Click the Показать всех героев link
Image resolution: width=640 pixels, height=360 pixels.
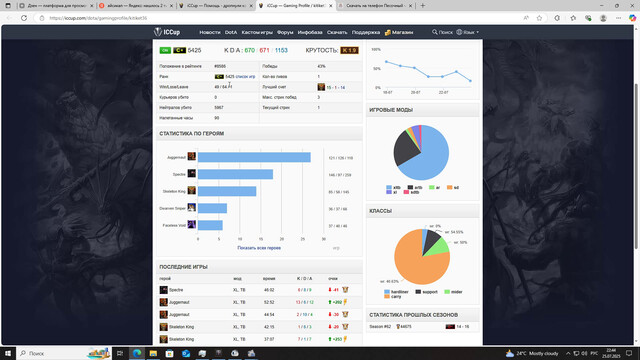[x=259, y=248]
